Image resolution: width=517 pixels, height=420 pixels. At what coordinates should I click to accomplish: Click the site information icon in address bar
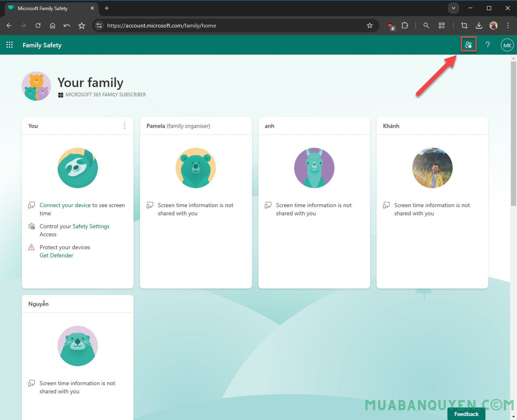99,25
